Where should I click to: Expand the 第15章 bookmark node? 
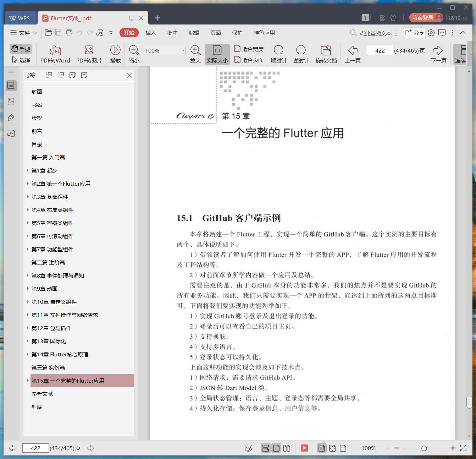[x=28, y=381]
